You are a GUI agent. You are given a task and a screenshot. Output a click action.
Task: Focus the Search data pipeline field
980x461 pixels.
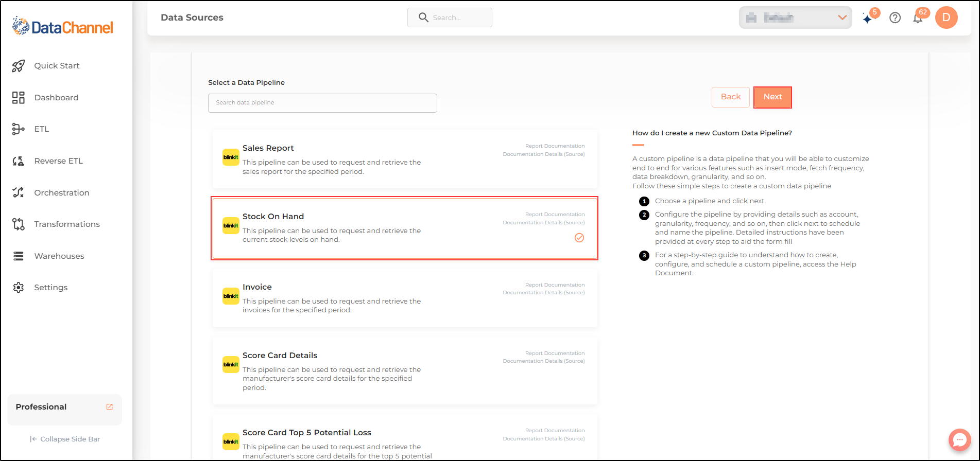[x=322, y=103]
